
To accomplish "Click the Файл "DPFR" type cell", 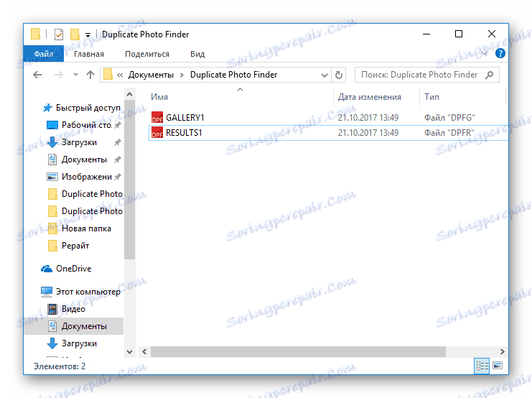I will [449, 132].
